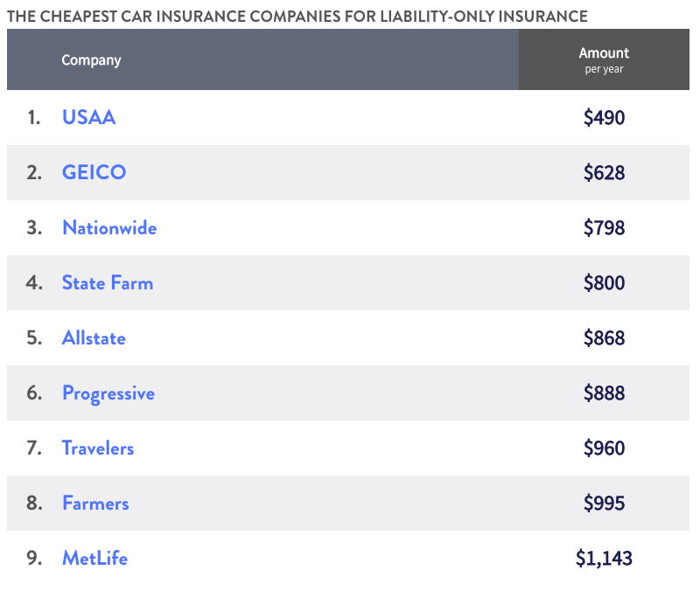Click the Allstate company link
Viewport: 700px width, 598px height.
click(94, 337)
